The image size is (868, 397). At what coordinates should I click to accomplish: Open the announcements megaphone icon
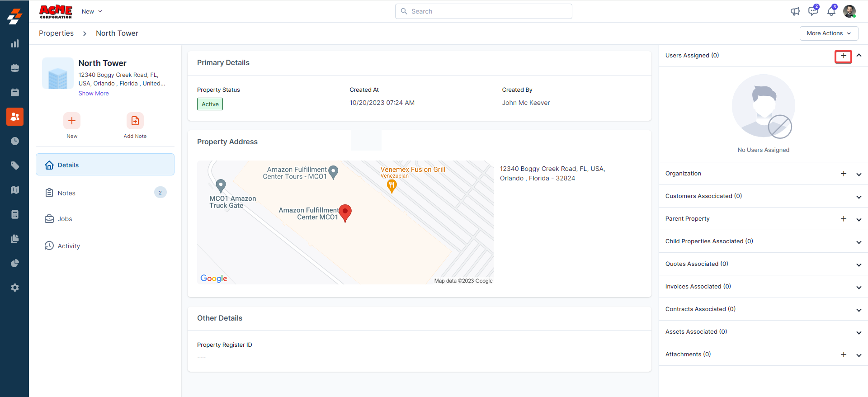click(x=795, y=11)
